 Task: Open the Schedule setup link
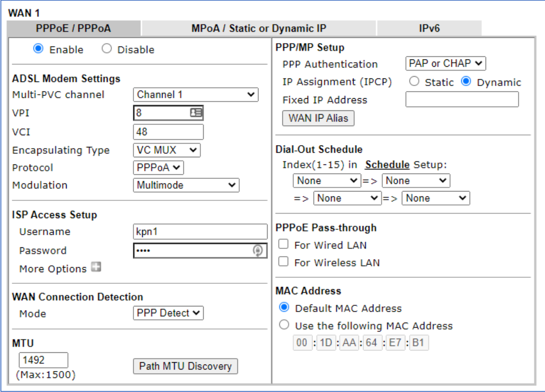pyautogui.click(x=387, y=164)
